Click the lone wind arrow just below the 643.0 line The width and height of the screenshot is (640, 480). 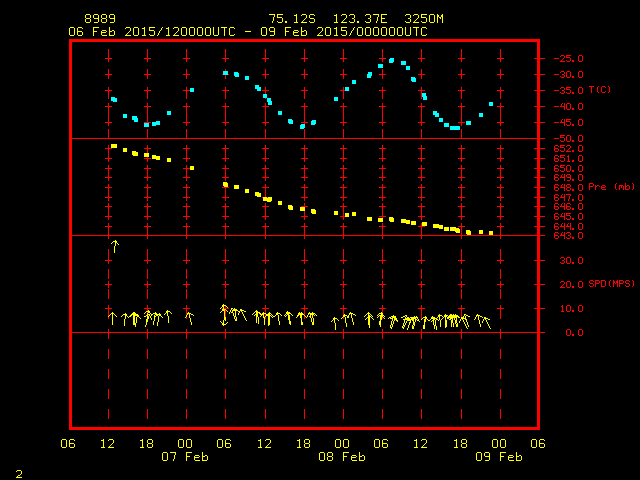click(x=115, y=246)
